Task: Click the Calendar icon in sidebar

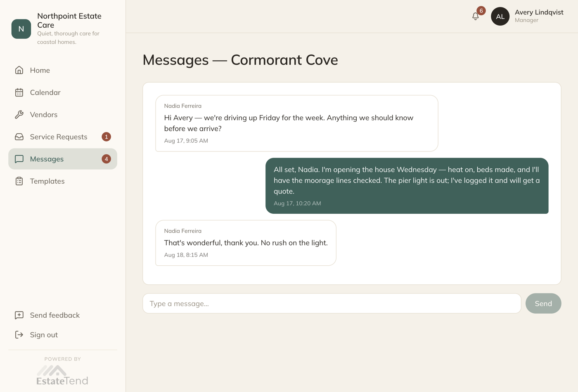Action: point(19,92)
